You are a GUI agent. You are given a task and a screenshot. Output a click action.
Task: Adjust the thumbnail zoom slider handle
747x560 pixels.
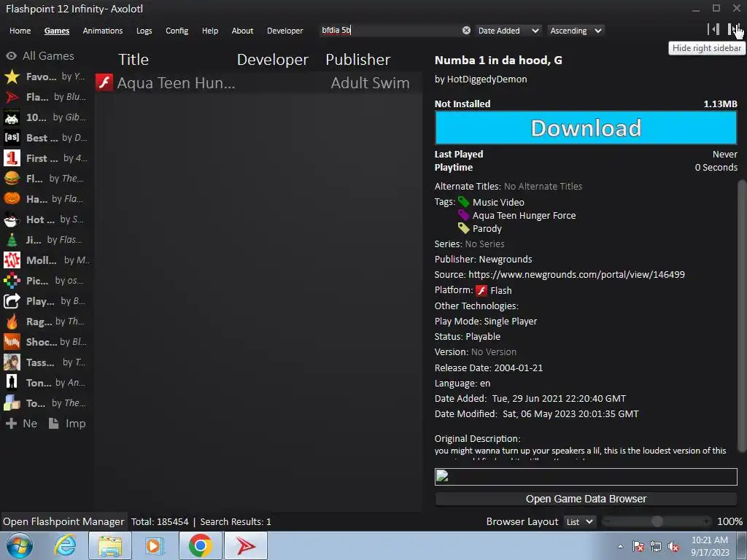[x=657, y=521]
